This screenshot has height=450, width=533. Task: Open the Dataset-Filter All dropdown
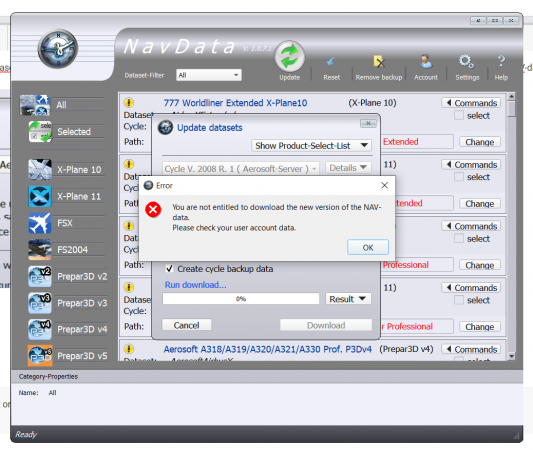coord(209,75)
